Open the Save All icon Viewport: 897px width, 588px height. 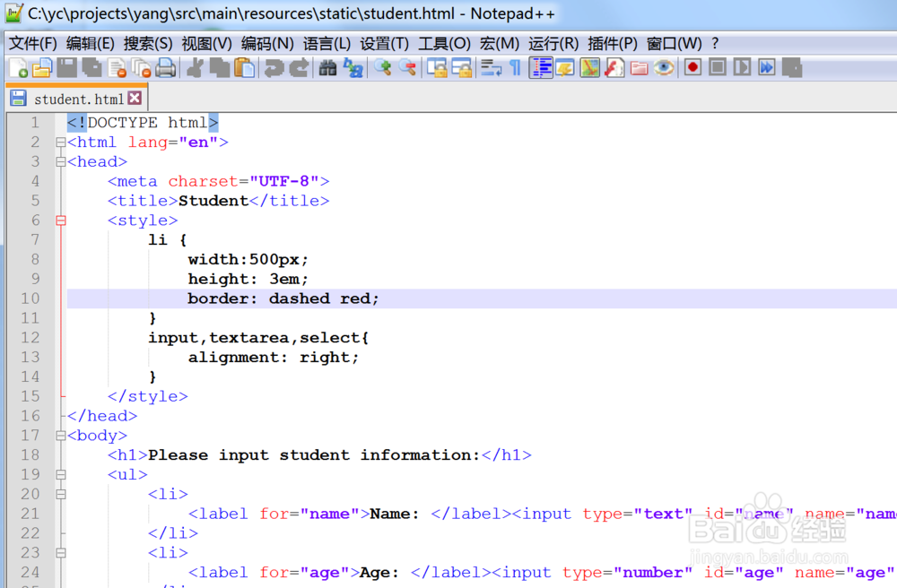click(x=91, y=68)
